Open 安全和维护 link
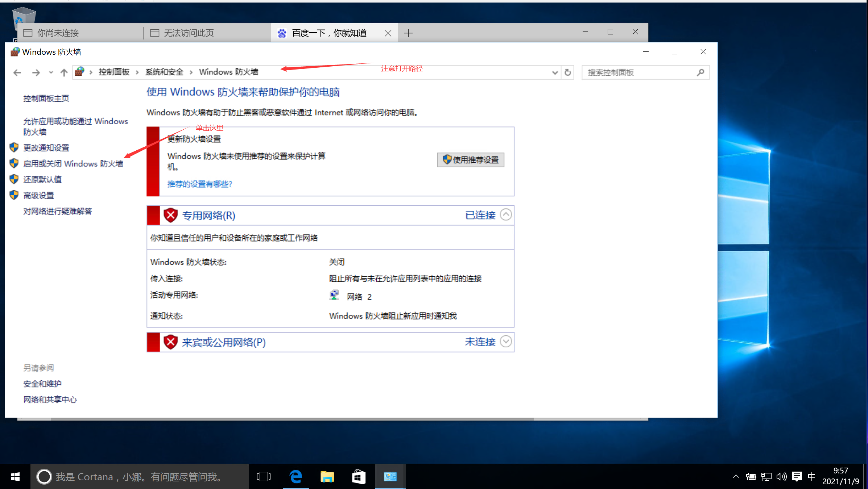 click(42, 384)
